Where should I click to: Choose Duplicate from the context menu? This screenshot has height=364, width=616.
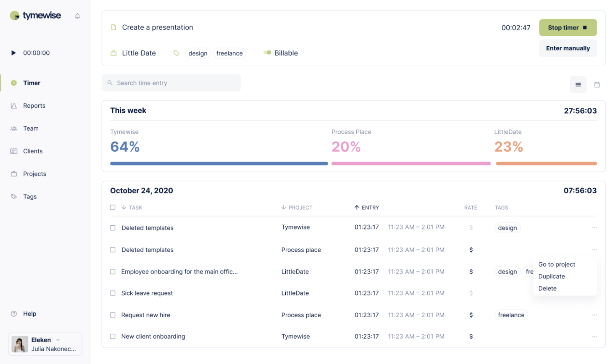(x=552, y=277)
